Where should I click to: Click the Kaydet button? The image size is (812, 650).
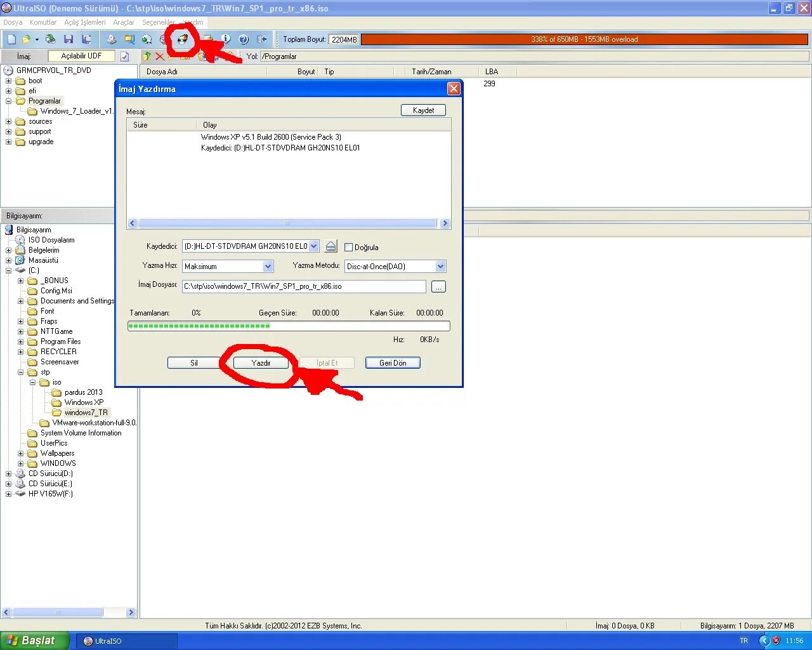tap(424, 110)
